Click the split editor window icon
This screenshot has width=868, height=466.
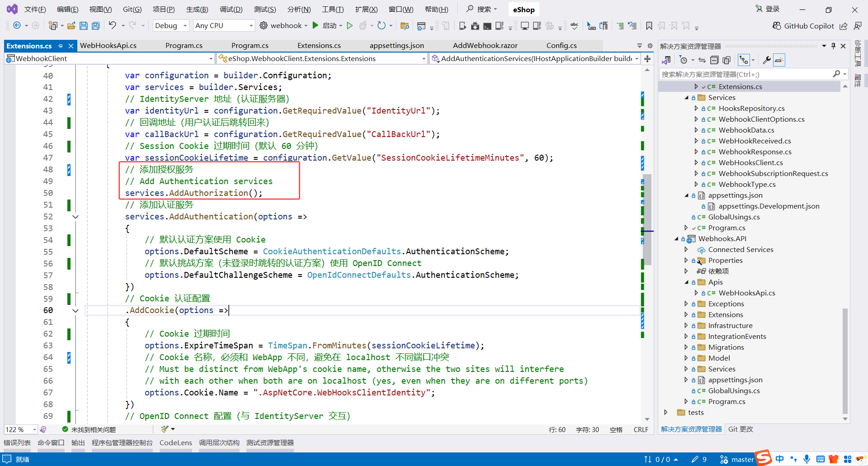647,59
